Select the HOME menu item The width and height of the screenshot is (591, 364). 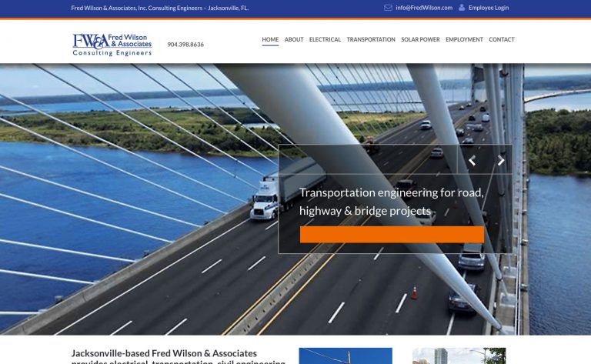pyautogui.click(x=270, y=39)
